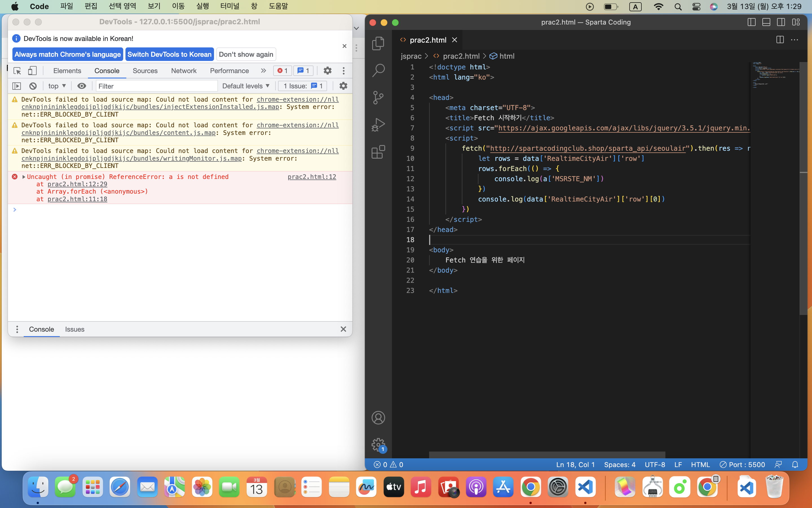The height and width of the screenshot is (508, 812).
Task: Open Spotlight search in menu bar
Action: [678, 7]
